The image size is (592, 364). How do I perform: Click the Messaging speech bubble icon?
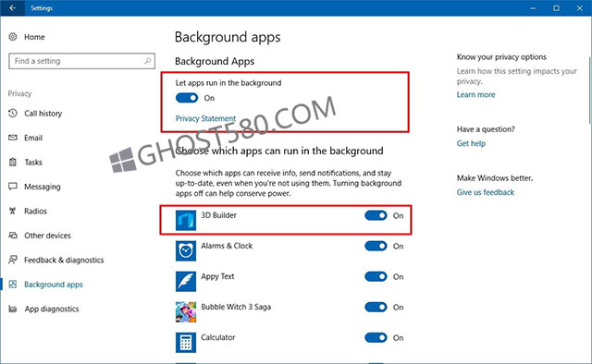[x=13, y=187]
